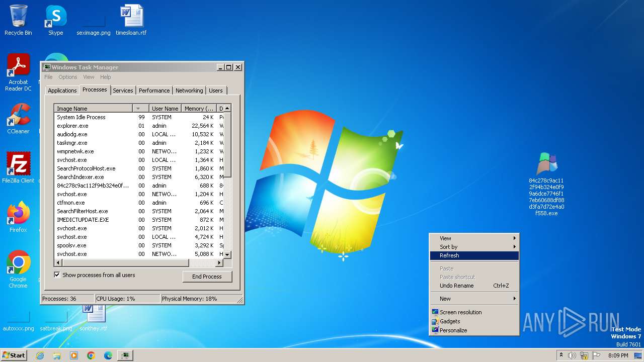This screenshot has height=362, width=644.
Task: Expand the New submenu in context menu
Action: click(x=474, y=299)
